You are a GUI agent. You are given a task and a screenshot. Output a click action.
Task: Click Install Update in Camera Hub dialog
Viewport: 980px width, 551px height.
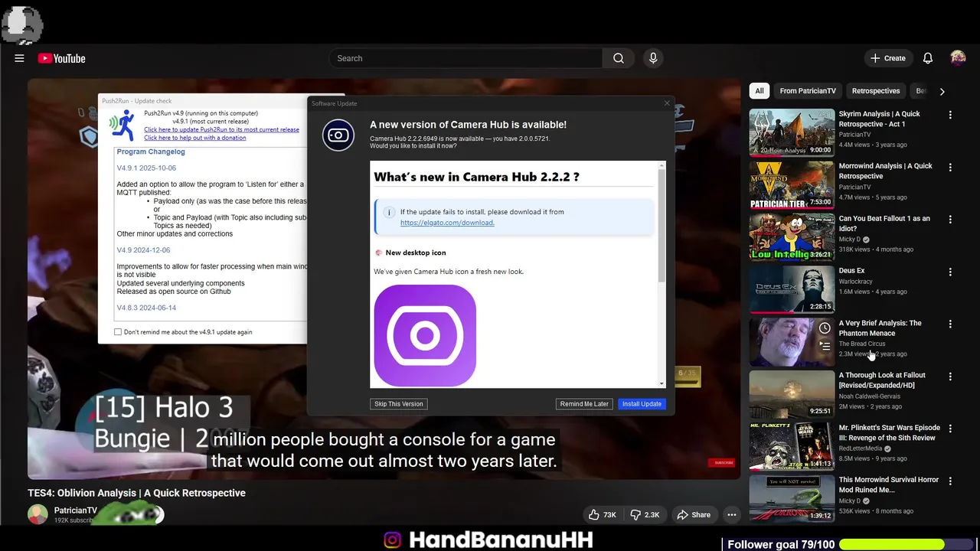(x=642, y=404)
